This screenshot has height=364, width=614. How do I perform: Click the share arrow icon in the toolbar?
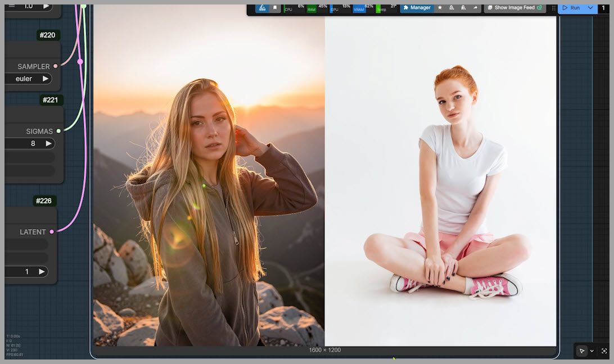[x=475, y=8]
